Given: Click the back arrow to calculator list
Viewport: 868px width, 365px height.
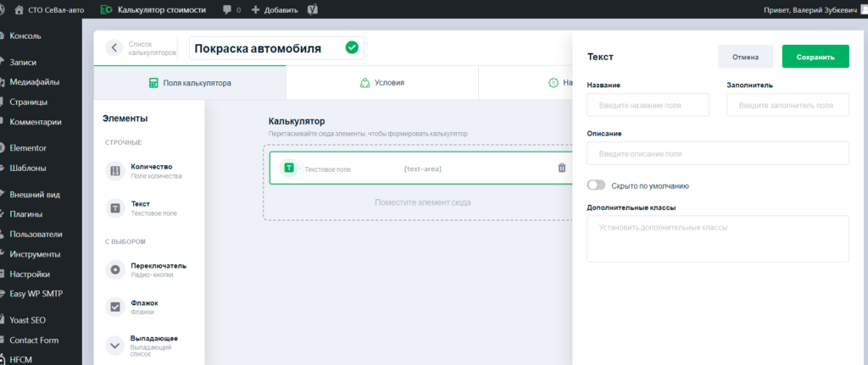Looking at the screenshot, I should point(114,47).
